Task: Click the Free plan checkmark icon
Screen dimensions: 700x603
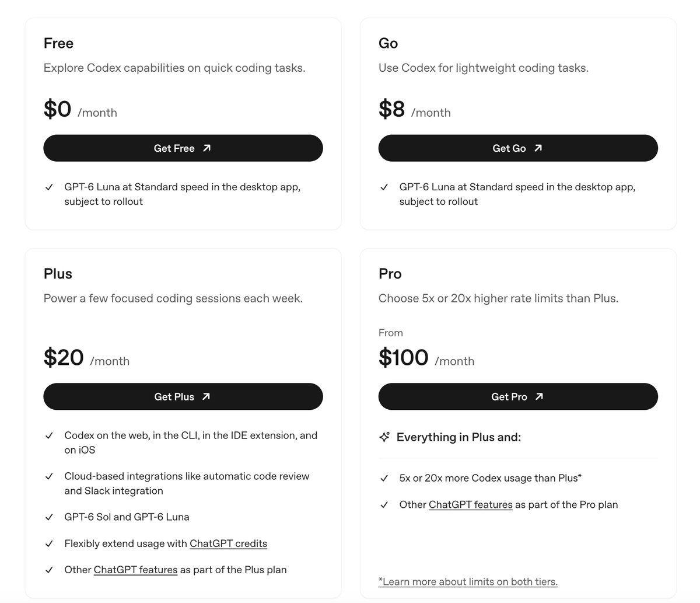Action: click(x=50, y=187)
